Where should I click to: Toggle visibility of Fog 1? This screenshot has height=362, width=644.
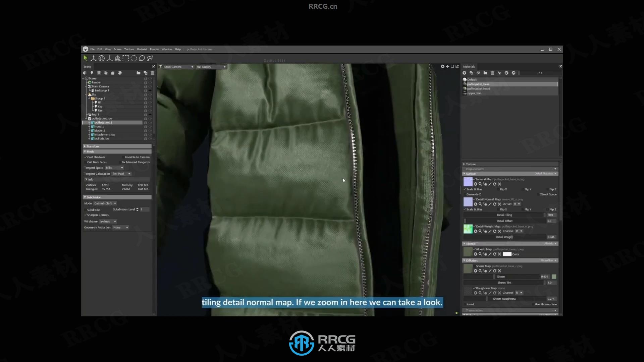tap(150, 115)
